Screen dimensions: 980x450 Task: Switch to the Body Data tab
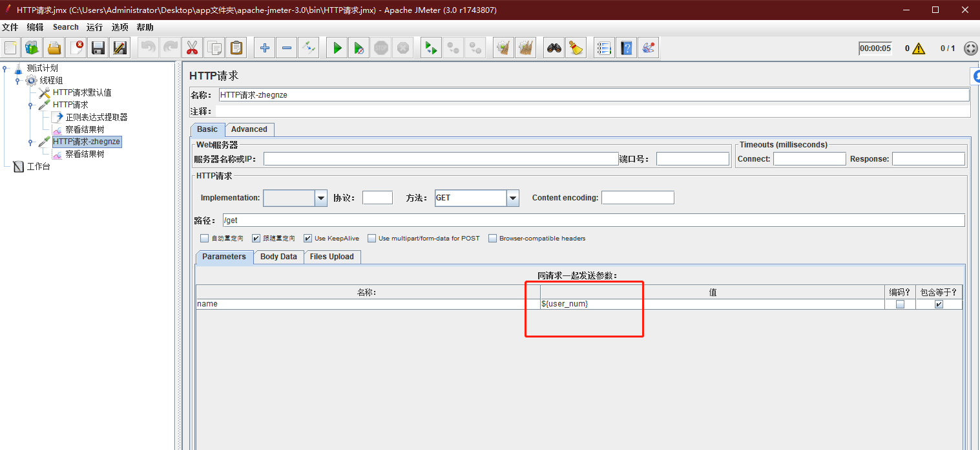[x=278, y=257]
